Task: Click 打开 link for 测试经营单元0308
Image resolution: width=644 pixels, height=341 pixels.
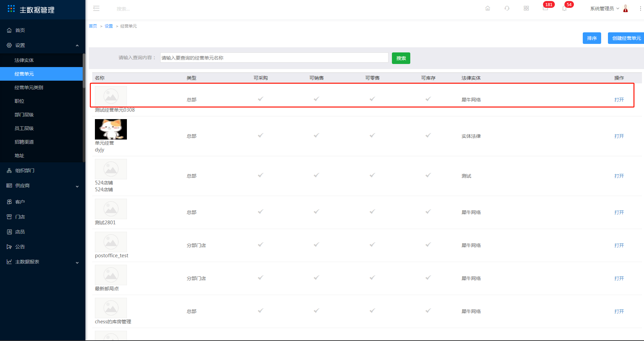Action: (x=619, y=100)
